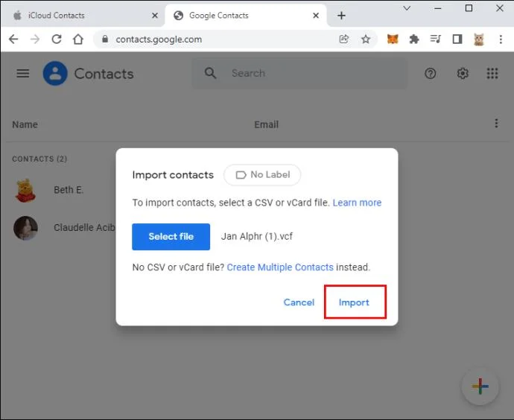Click the Import button in the dialog

pyautogui.click(x=354, y=302)
